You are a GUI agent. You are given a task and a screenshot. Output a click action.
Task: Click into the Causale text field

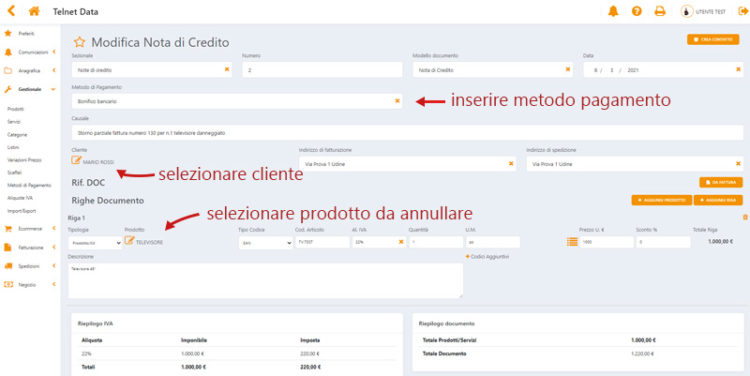point(408,133)
